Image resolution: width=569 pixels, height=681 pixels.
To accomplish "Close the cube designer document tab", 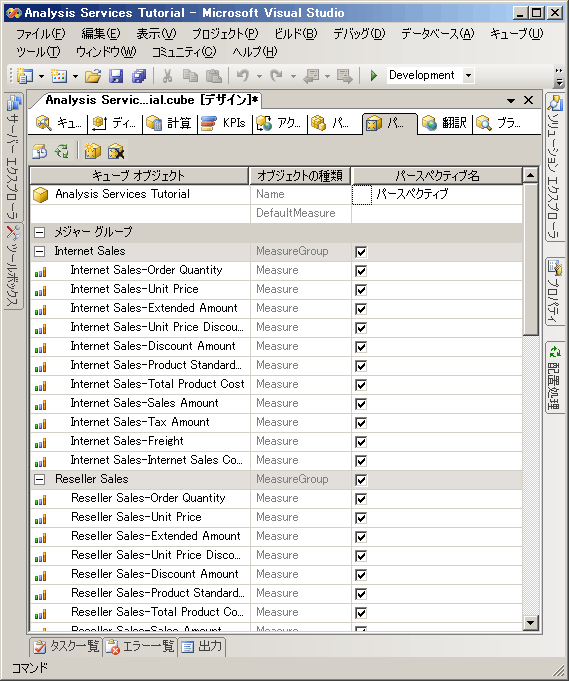I will [529, 100].
